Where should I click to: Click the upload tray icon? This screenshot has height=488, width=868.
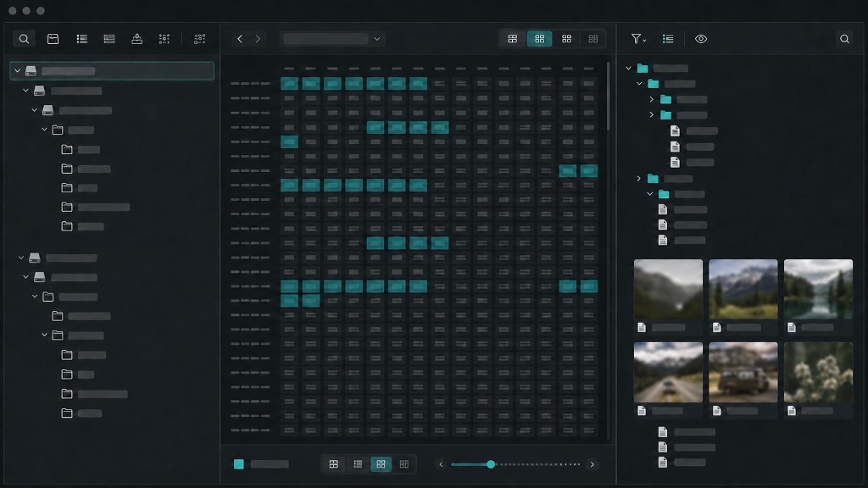point(136,39)
